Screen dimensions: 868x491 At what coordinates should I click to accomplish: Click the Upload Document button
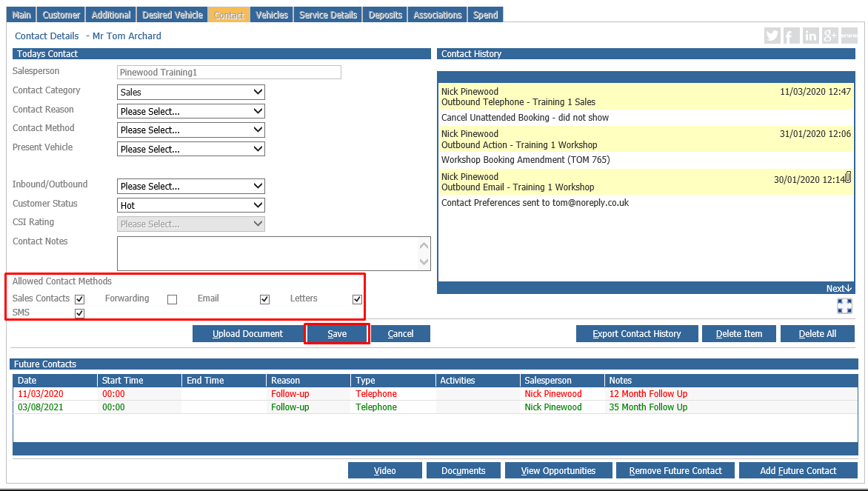point(247,334)
